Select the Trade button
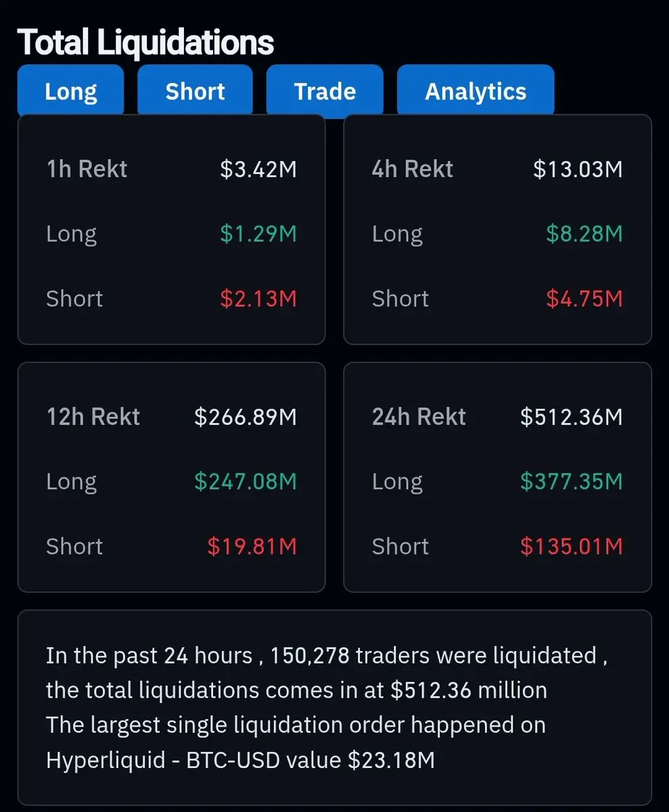Viewport: 669px width, 812px height. (325, 91)
